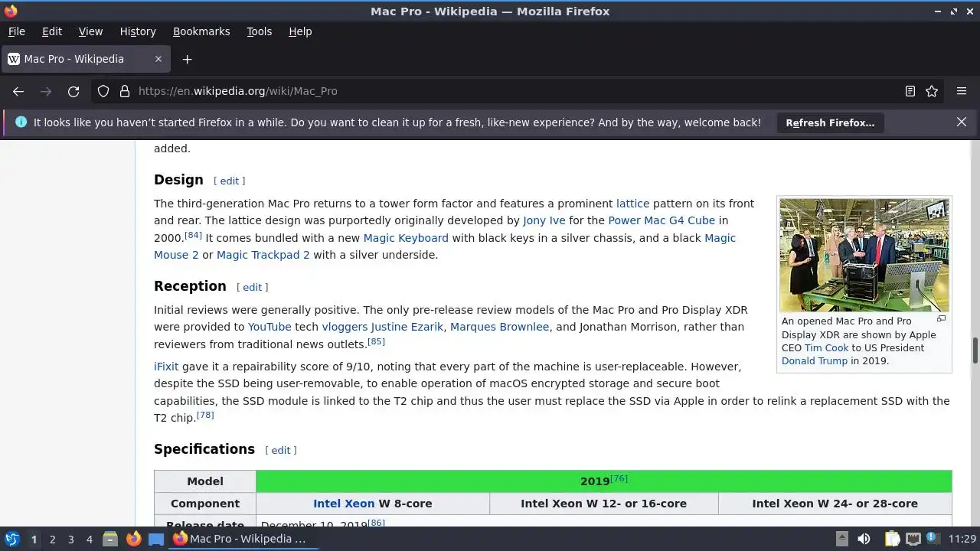The height and width of the screenshot is (551, 980).
Task: Dismiss the refresh Firefox notification bar
Action: point(962,122)
